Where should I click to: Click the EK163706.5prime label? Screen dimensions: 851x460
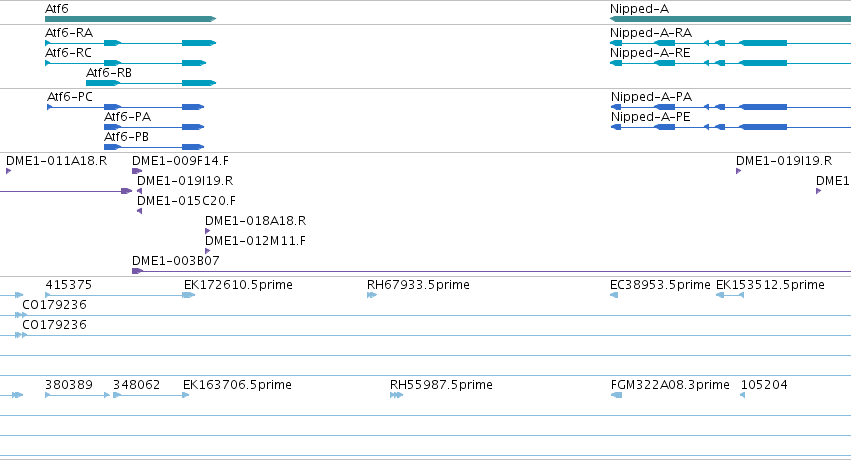[237, 385]
